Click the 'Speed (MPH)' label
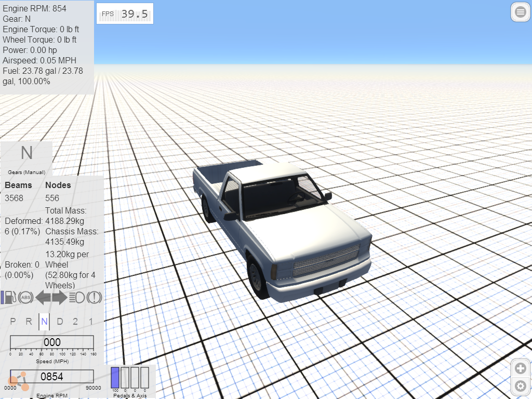This screenshot has width=532, height=399. click(x=52, y=362)
